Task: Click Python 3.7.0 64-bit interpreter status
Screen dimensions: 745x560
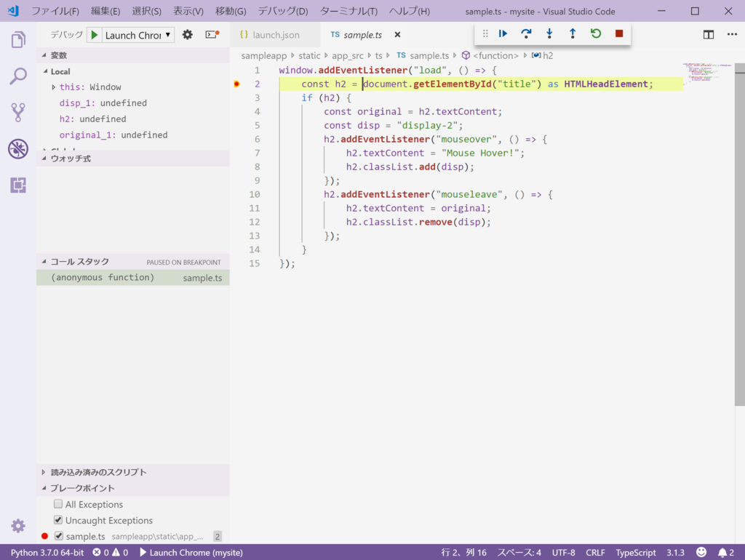Action: point(47,553)
